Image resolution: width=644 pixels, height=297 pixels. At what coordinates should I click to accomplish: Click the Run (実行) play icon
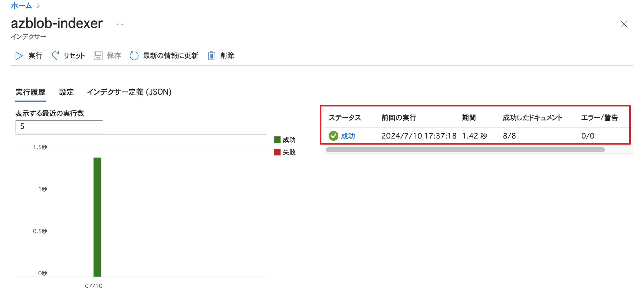click(19, 56)
